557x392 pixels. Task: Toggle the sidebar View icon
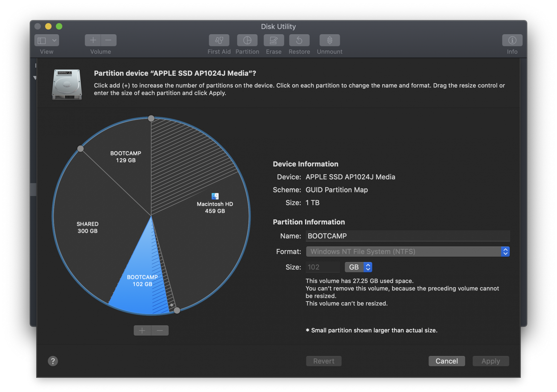point(42,41)
